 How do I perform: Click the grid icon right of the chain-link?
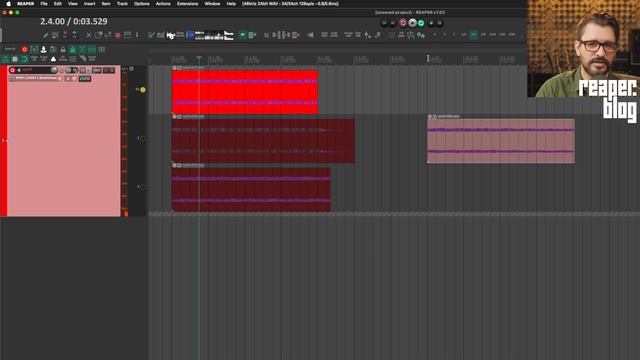[102, 49]
